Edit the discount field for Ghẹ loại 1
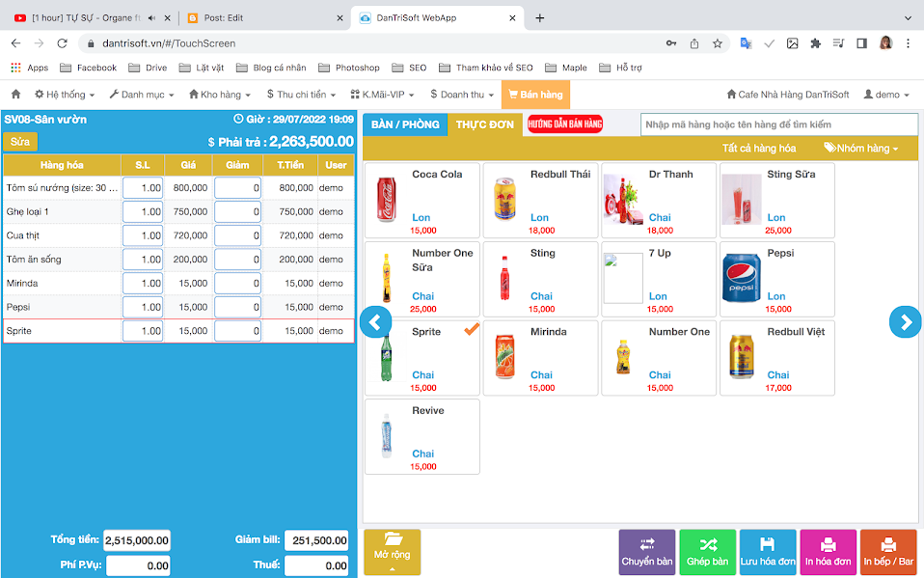This screenshot has height=578, width=924. (x=237, y=211)
